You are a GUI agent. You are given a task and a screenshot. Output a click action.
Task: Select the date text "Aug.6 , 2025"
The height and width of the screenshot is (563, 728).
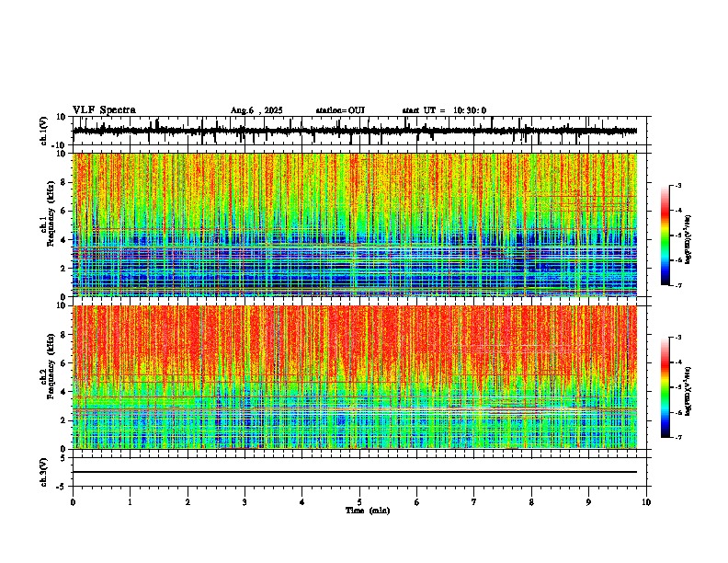(256, 110)
